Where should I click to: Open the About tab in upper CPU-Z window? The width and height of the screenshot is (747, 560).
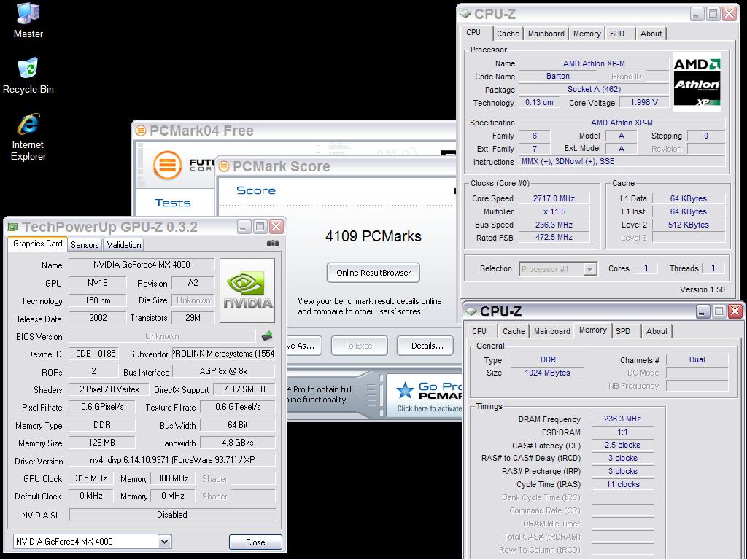651,34
